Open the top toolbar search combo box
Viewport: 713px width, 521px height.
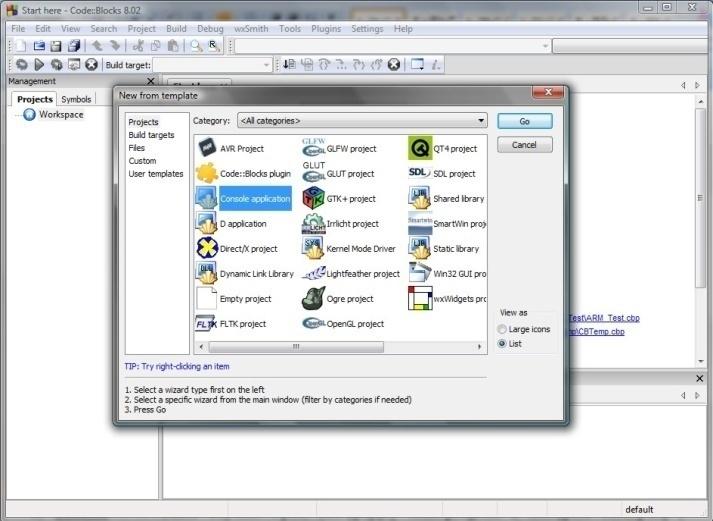(x=392, y=46)
